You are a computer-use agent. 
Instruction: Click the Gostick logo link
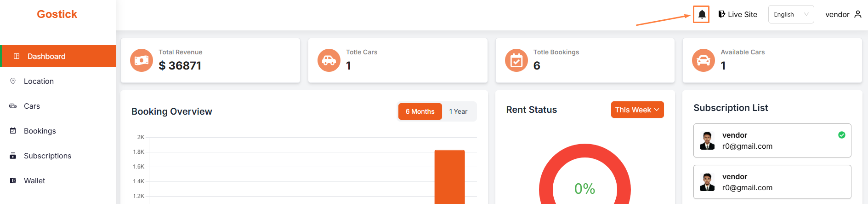pyautogui.click(x=57, y=14)
